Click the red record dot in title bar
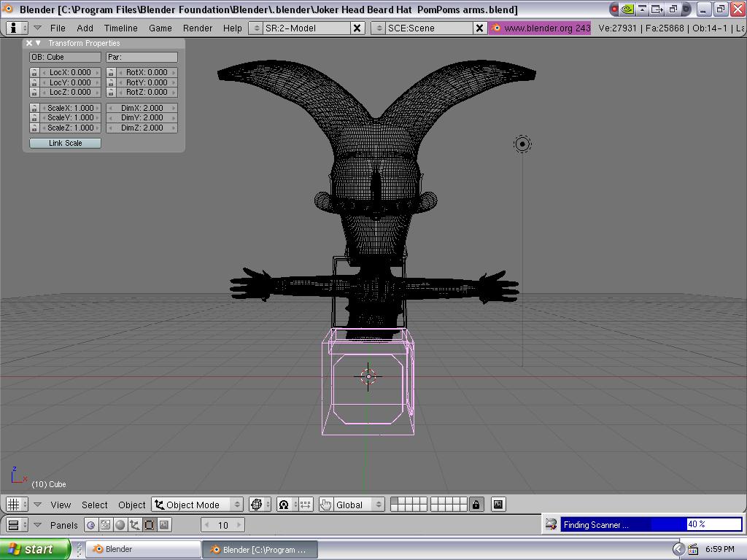747x560 pixels. 614,9
